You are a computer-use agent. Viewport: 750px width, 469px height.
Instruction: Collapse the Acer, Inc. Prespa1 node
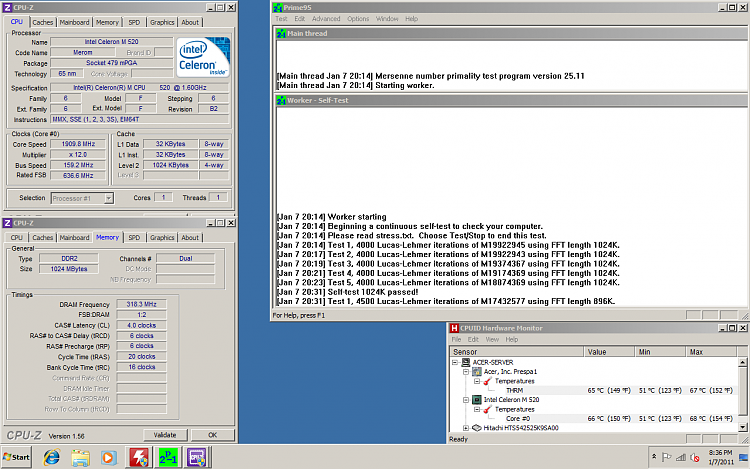466,371
